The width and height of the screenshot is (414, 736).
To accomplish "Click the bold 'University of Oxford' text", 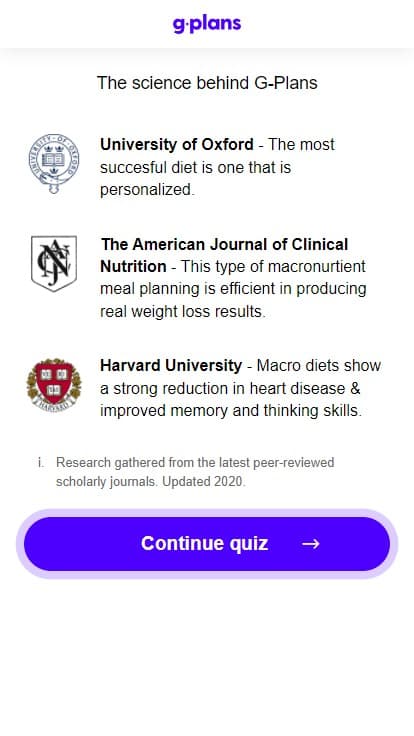I will [x=176, y=144].
